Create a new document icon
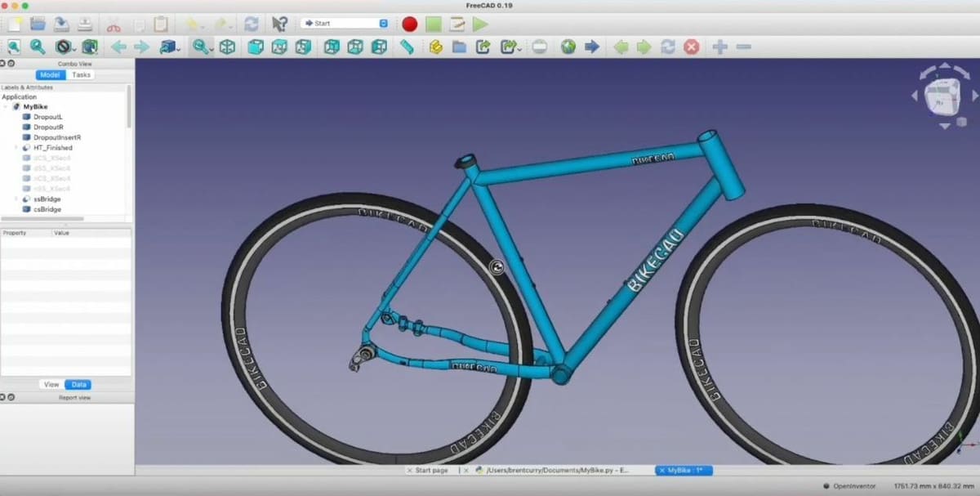Viewport: 980px width, 496px height. 15,24
